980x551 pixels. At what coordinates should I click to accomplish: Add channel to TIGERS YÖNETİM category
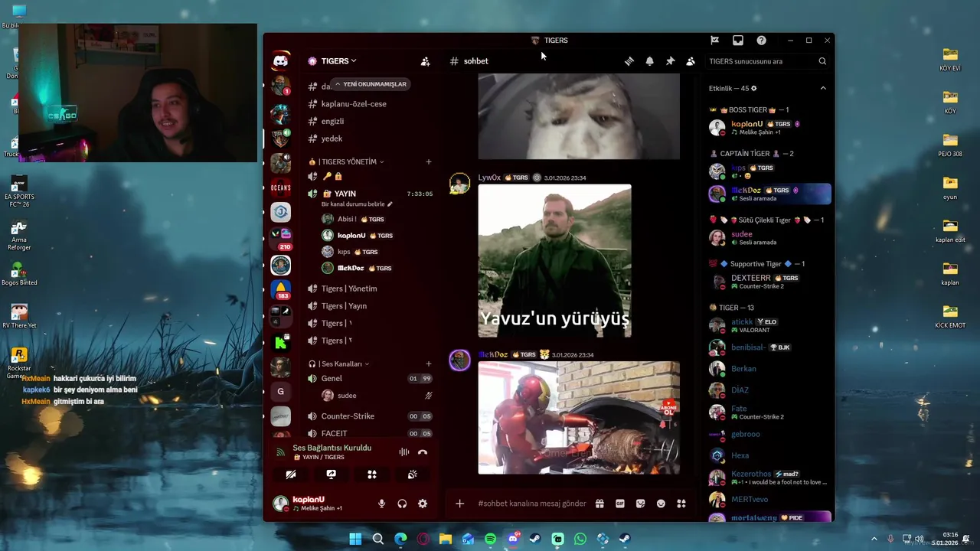(429, 162)
